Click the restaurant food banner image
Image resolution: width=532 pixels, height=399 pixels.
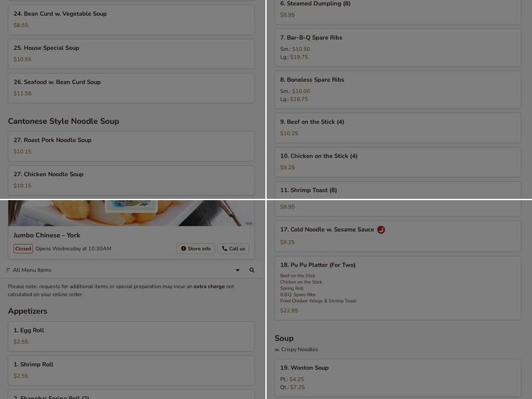pyautogui.click(x=131, y=213)
